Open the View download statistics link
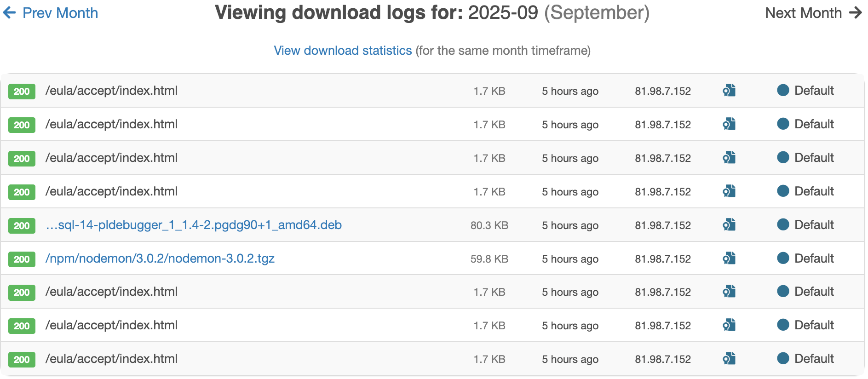This screenshot has height=379, width=868. pos(343,51)
